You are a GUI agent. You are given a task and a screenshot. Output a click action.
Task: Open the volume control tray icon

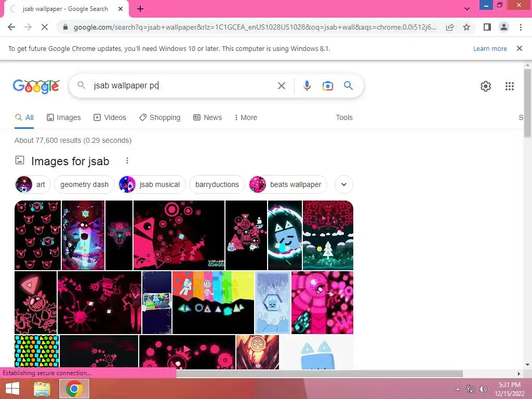point(483,389)
